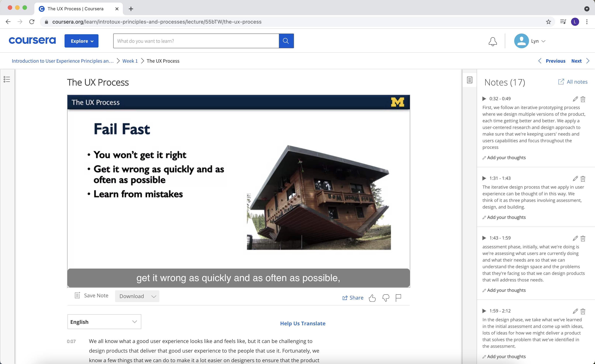Open the Lyn user account menu
Screen dimensions: 595x364
[530, 41]
